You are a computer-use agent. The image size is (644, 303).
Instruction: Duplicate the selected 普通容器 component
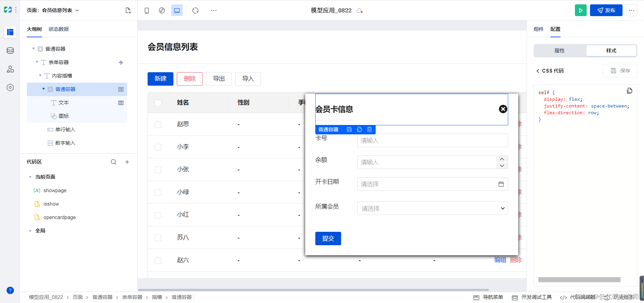pyautogui.click(x=359, y=129)
